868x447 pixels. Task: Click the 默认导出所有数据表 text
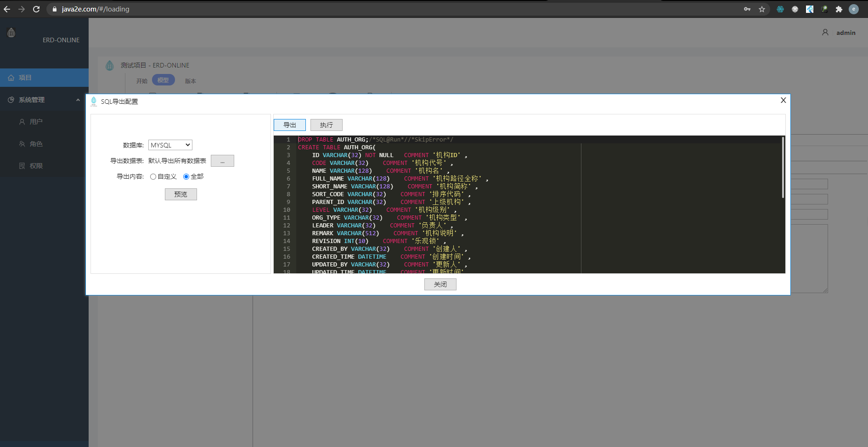[177, 161]
